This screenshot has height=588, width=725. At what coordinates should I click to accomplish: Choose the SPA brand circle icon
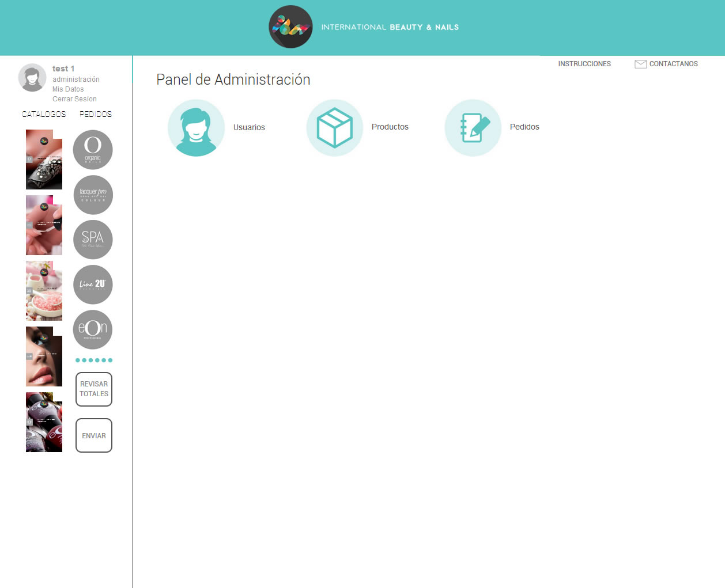coord(93,240)
